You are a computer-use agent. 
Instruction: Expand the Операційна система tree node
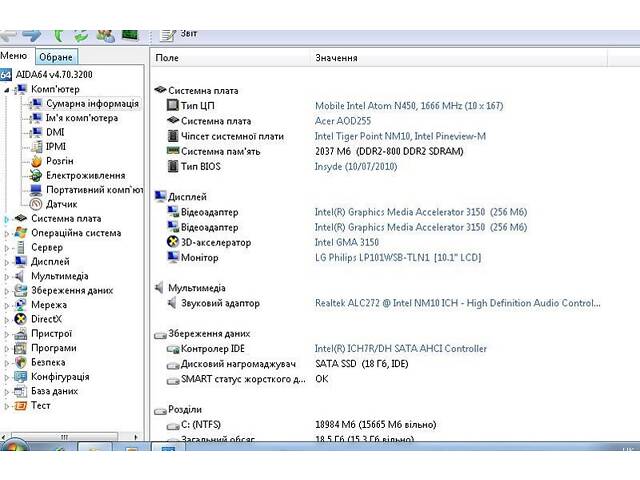[7, 233]
